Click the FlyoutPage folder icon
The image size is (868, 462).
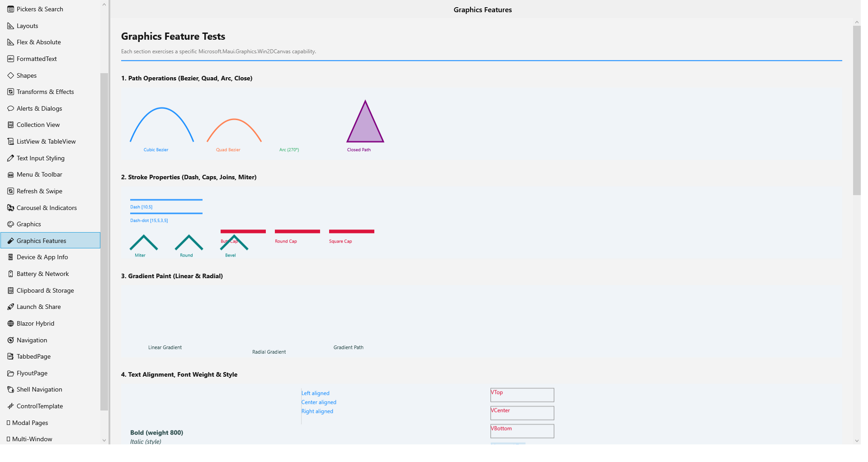pos(10,373)
